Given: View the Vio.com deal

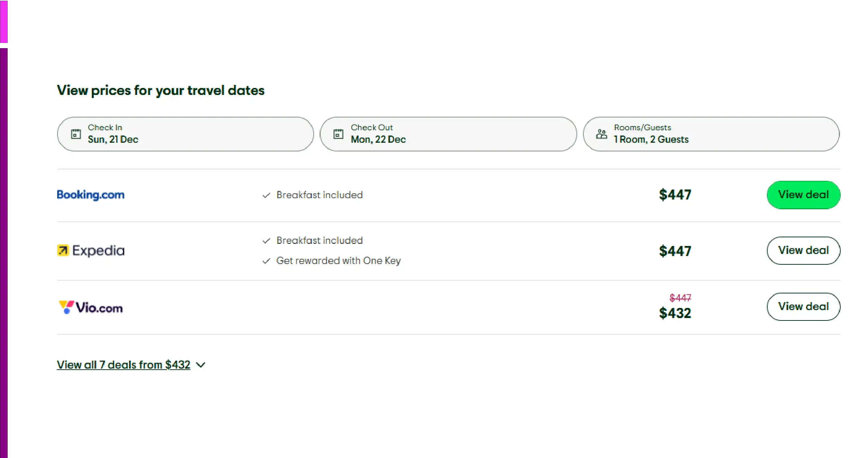Looking at the screenshot, I should (803, 307).
